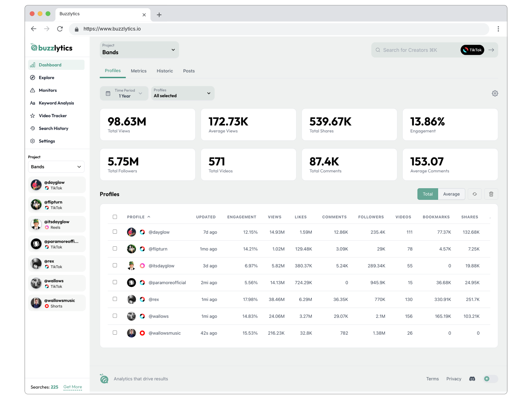Expand the sidebar Bands project dropdown

click(x=56, y=167)
